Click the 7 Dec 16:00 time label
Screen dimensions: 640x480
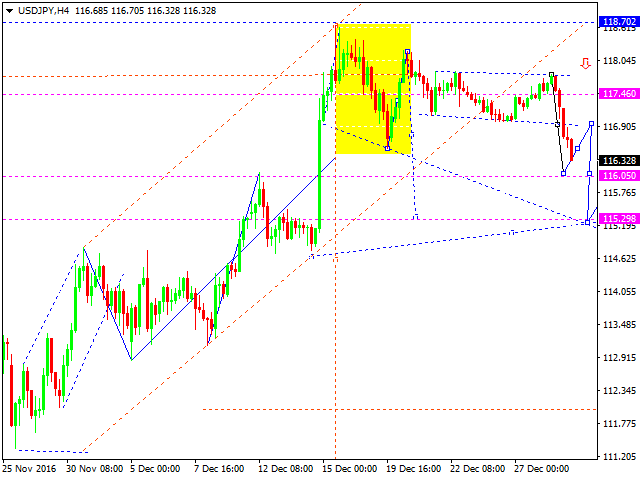pos(219,469)
